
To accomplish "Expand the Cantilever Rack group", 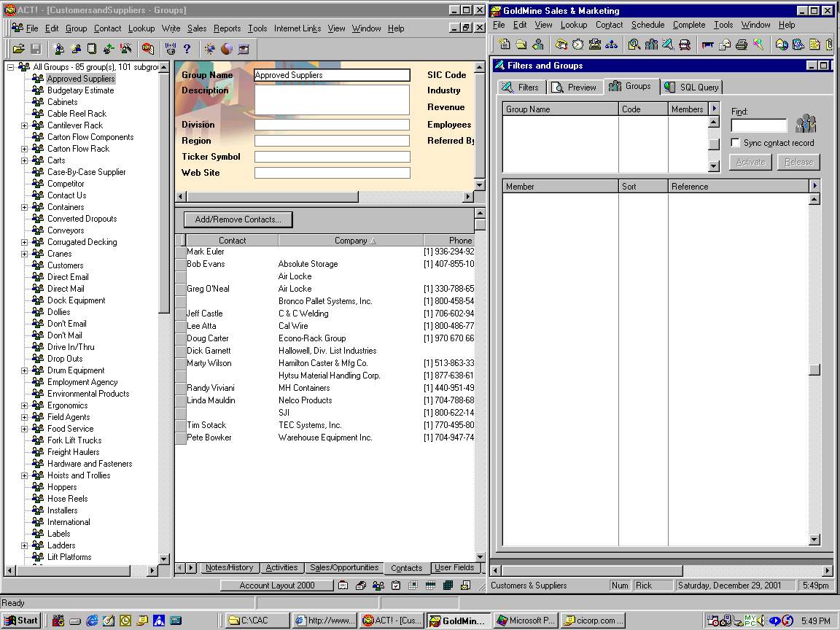I will pos(24,125).
